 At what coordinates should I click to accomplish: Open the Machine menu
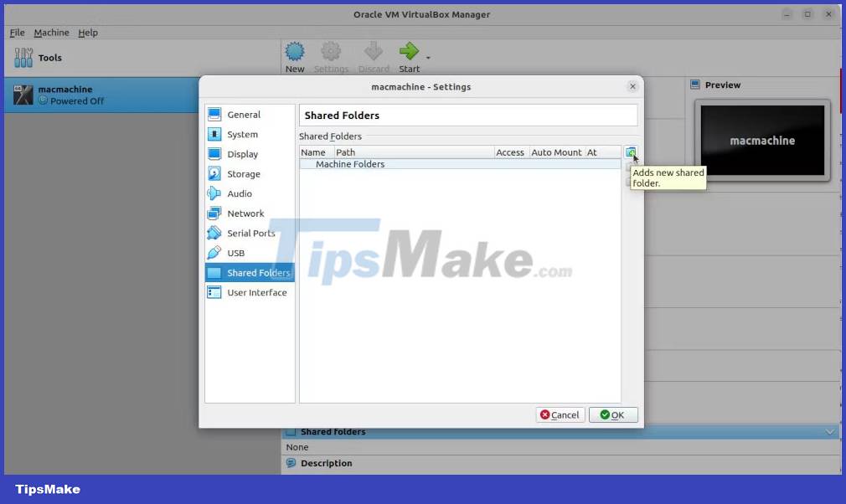click(52, 33)
